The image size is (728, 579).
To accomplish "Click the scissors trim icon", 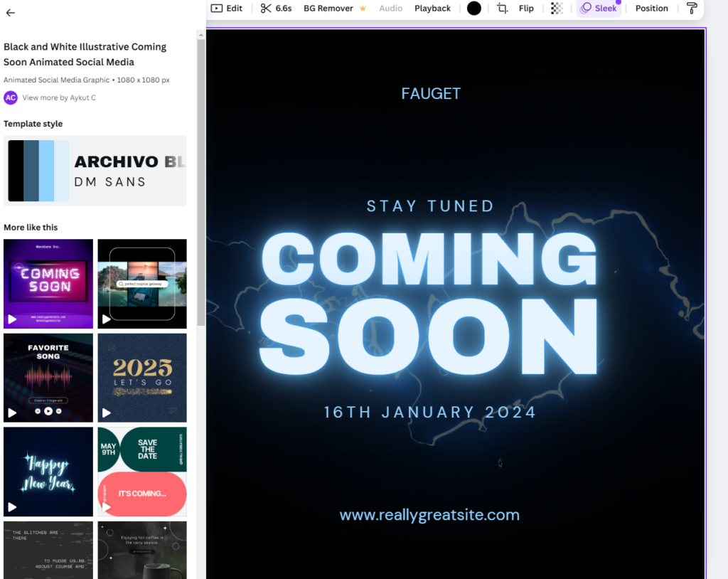I will [266, 9].
